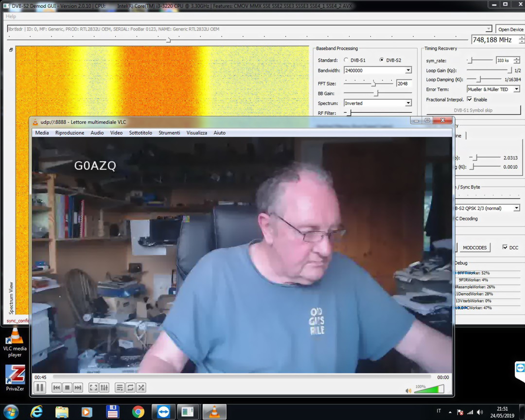The height and width of the screenshot is (420, 525).
Task: Enable VLC shuffle playback
Action: [141, 387]
